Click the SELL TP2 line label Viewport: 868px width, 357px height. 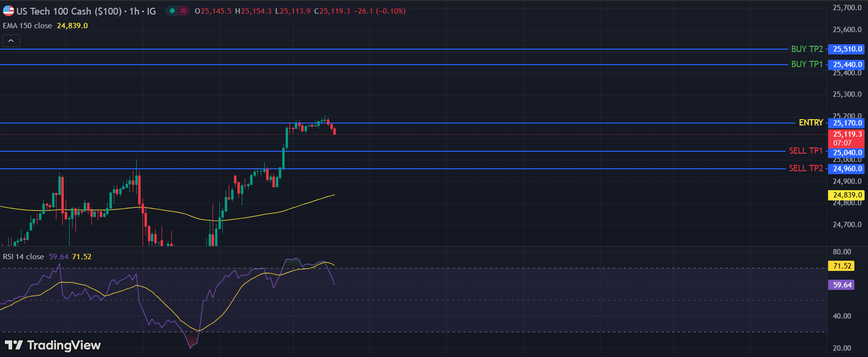click(806, 168)
